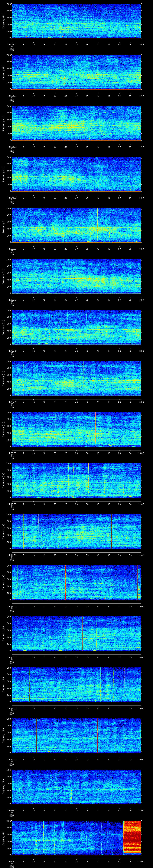Click the 9:00 end time label
Screen dimensions: 153x868
(141, 402)
